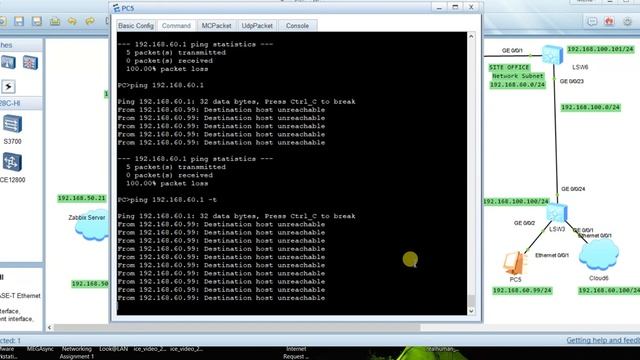Click the 192.168.100.100/24 label
Screen dimensions: 640x360
pos(516,202)
